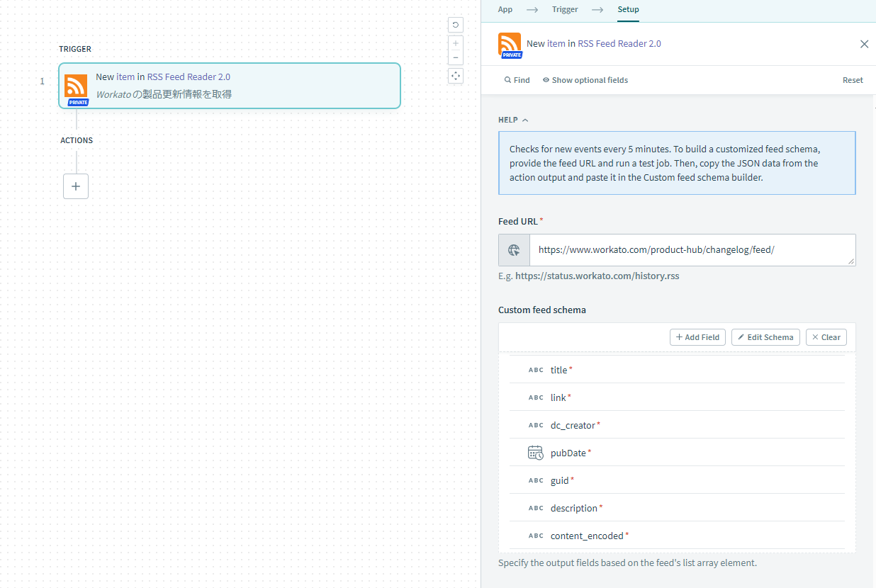Click Add Field in schema builder
Image resolution: width=876 pixels, height=588 pixels.
tap(697, 337)
